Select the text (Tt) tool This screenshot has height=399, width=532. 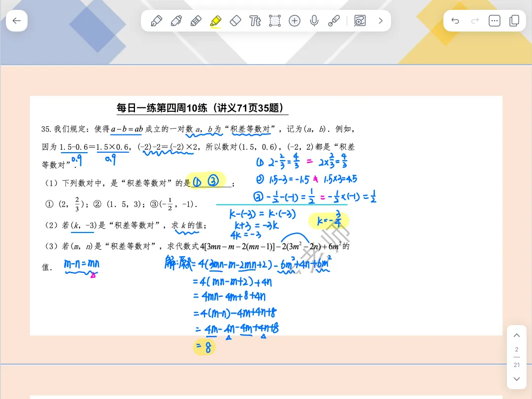point(255,21)
